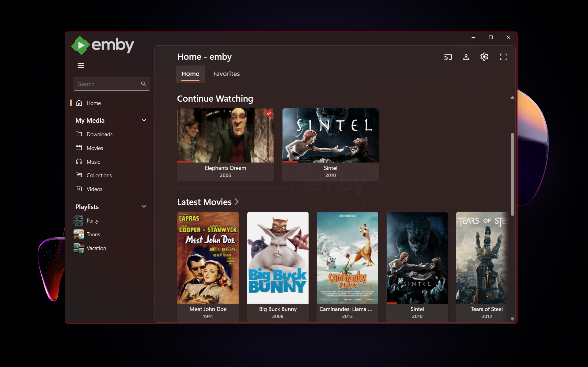Click the "2008" year text
The image size is (588, 367).
(278, 316)
